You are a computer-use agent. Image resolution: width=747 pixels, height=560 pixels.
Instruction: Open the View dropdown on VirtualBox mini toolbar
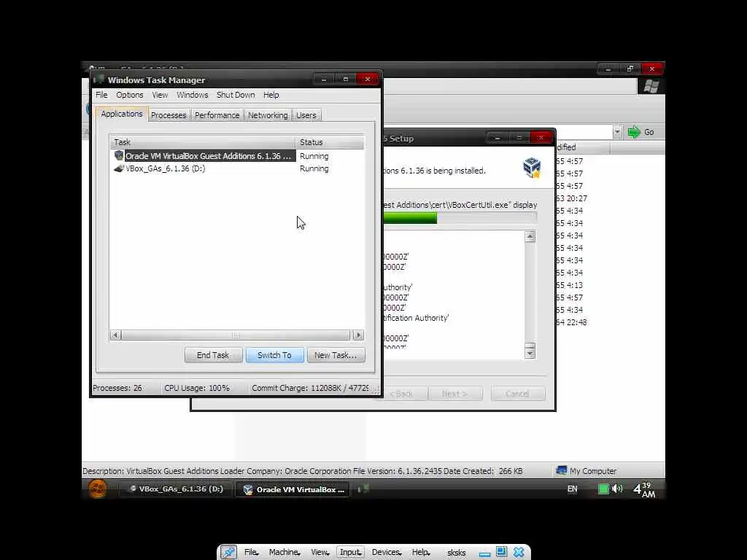coord(320,553)
